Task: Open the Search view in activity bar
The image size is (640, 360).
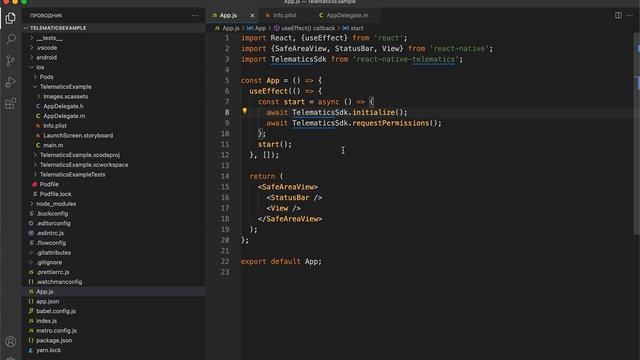Action: 11,39
